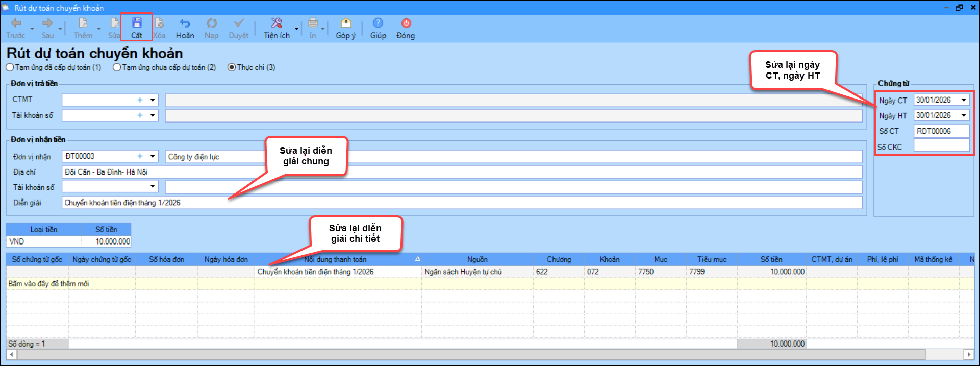The image size is (980, 366).
Task: Expand the Thêm button dropdown arrow
Action: pos(99,29)
